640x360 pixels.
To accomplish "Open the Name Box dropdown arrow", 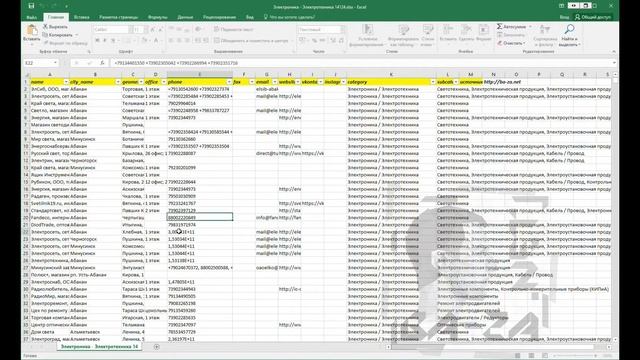I will pyautogui.click(x=55, y=63).
